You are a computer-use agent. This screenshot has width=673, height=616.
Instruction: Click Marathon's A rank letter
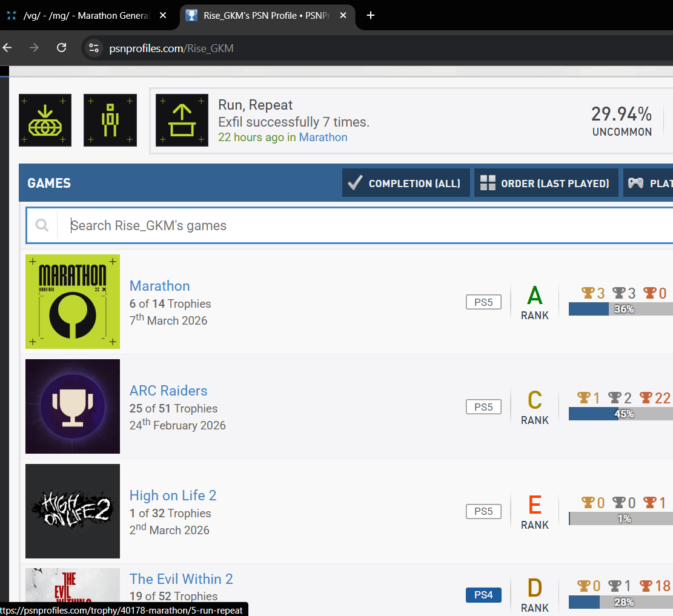(535, 296)
